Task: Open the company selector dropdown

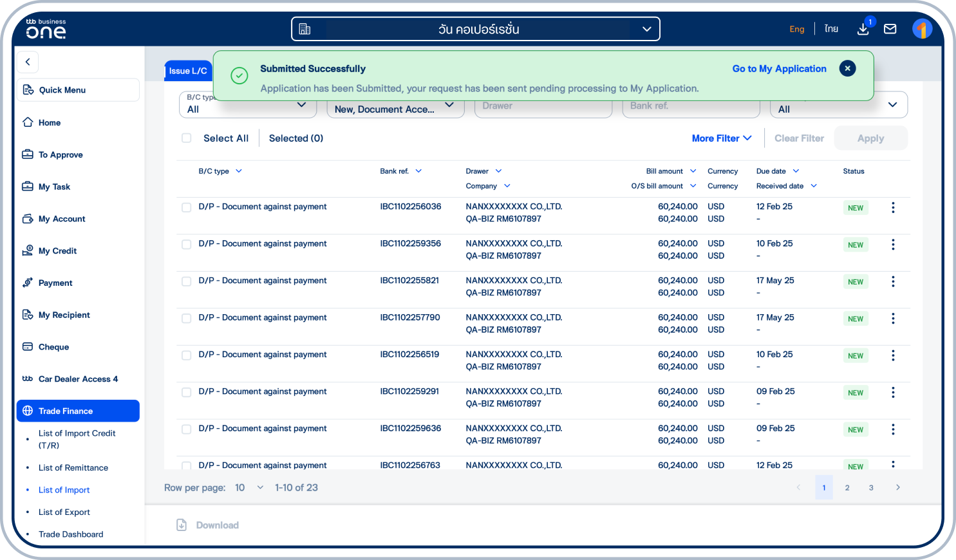Action: click(x=476, y=29)
